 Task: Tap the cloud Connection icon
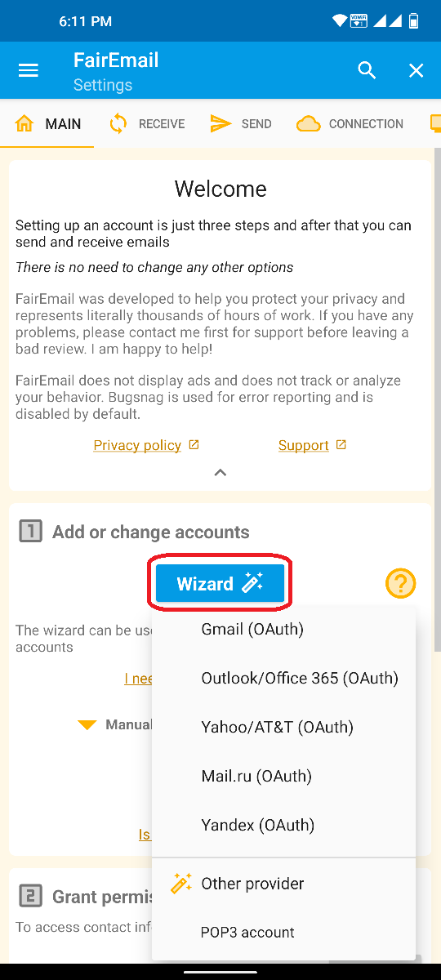pos(308,124)
